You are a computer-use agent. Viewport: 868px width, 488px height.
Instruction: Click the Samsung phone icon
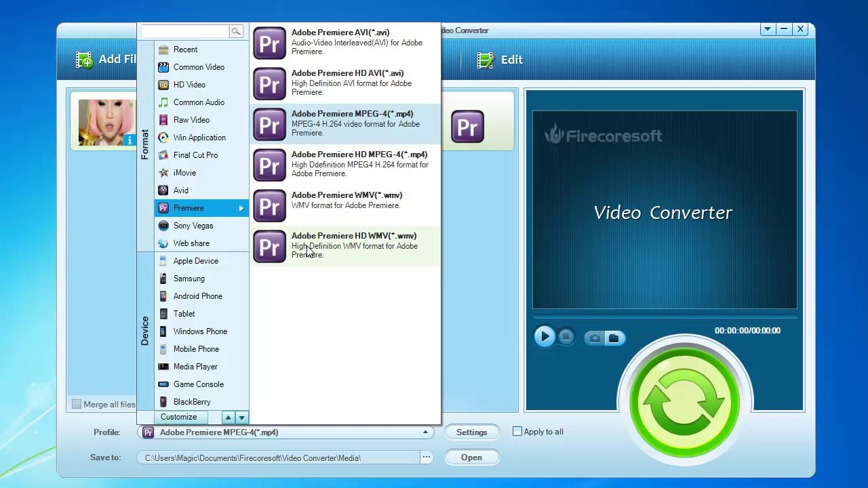pos(163,279)
